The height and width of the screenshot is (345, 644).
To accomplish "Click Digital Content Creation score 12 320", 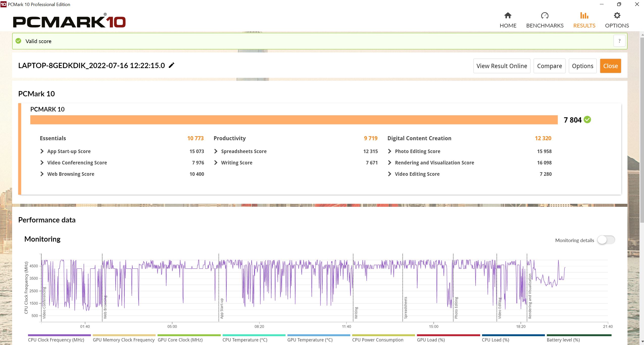I will pyautogui.click(x=543, y=138).
